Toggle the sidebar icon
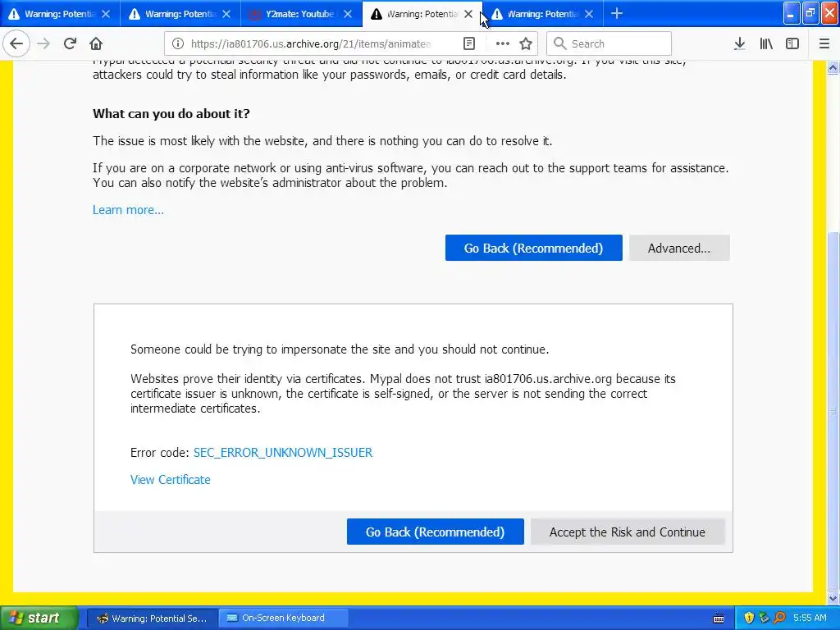The width and height of the screenshot is (840, 630). tap(792, 44)
